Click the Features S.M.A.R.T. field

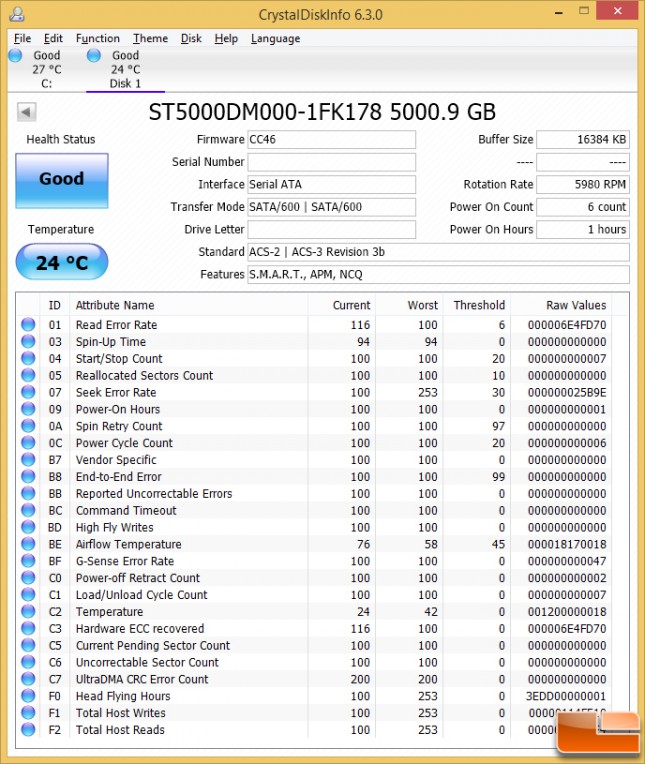click(x=438, y=274)
